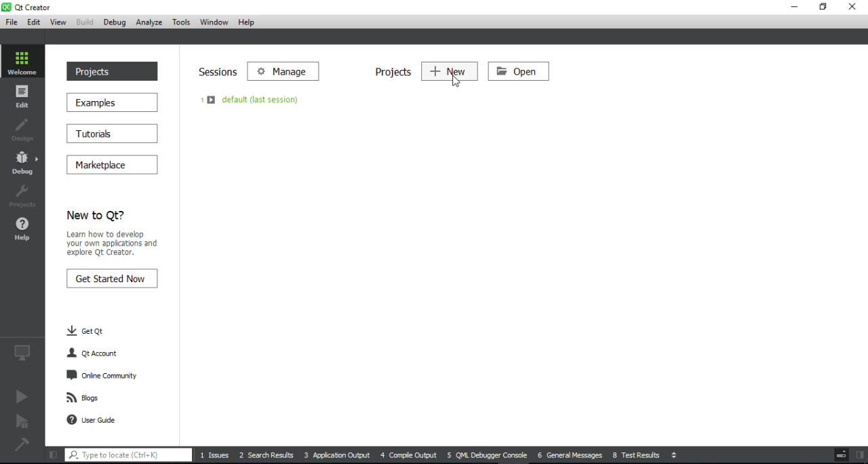Image resolution: width=868 pixels, height=464 pixels.
Task: Start debugging with the bug-run icon
Action: click(x=22, y=421)
